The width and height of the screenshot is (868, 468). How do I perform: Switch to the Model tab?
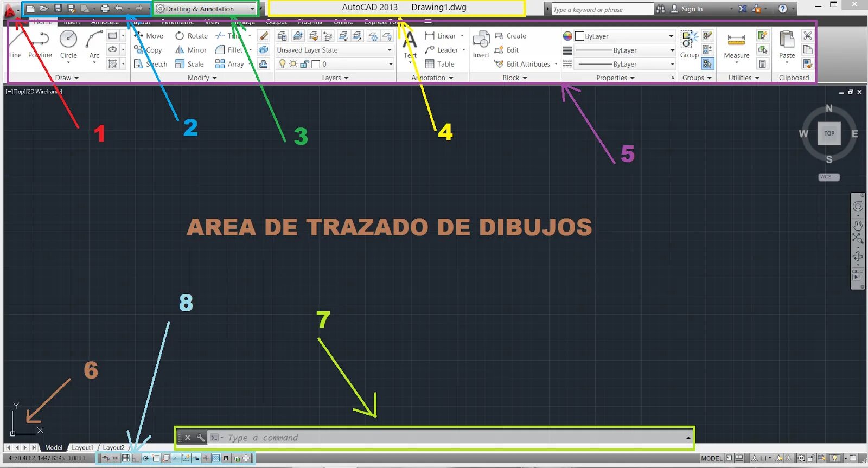[54, 447]
